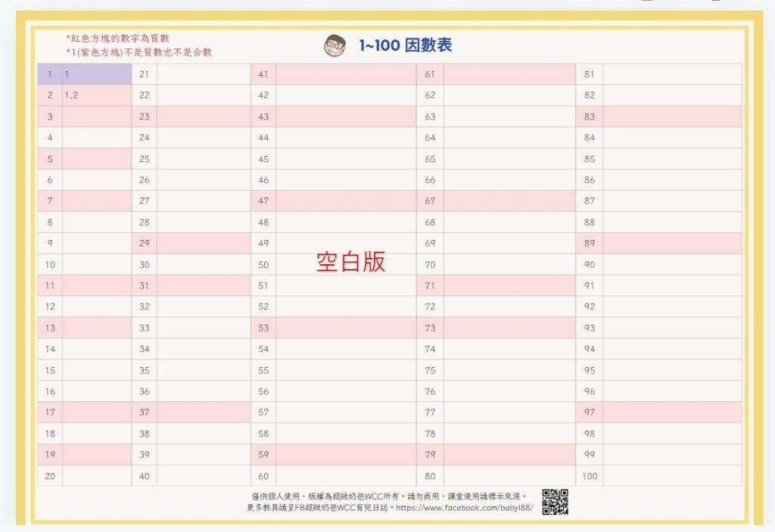Select the blank factor cell for number 60
775x532 pixels.
pos(345,476)
